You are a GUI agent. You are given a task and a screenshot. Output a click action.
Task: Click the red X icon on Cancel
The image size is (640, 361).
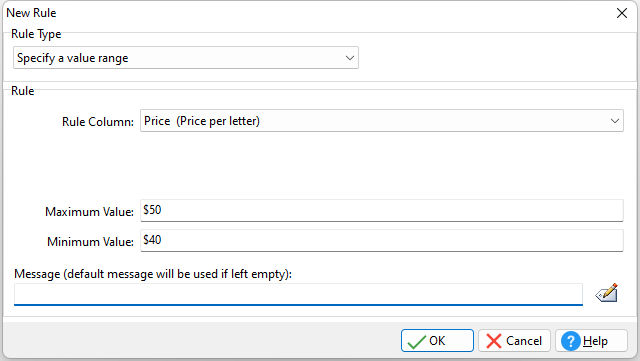(x=493, y=341)
